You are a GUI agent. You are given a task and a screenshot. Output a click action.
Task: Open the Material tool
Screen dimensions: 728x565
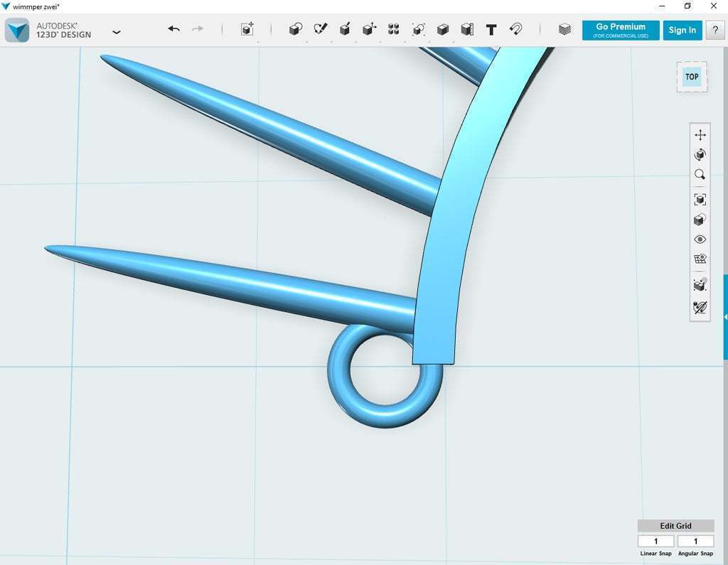564,29
